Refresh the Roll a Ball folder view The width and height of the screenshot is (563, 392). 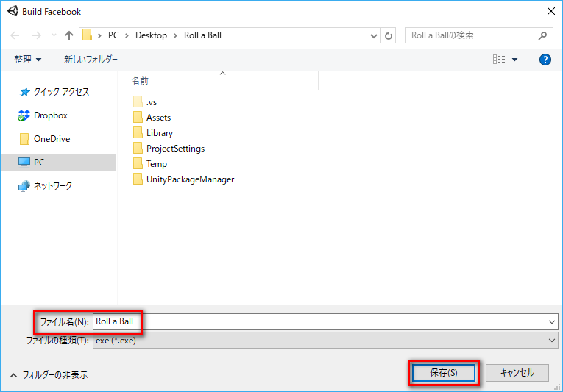tap(388, 35)
